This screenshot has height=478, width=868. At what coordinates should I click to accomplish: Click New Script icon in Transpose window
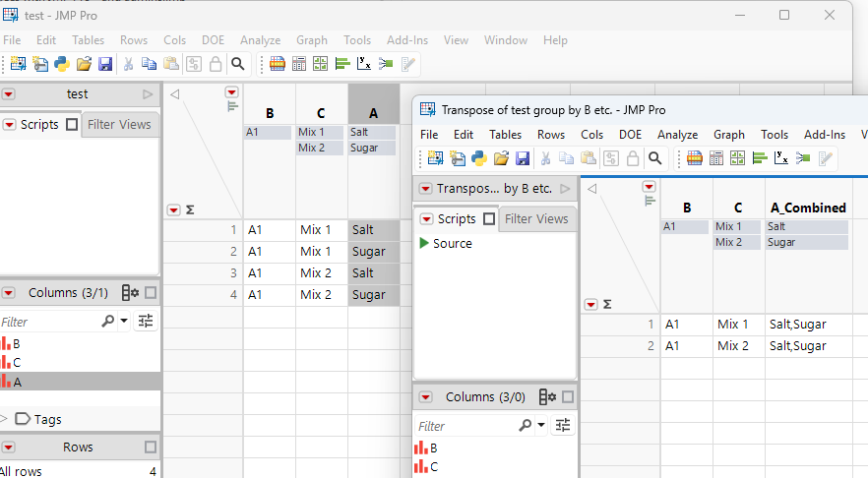(x=458, y=158)
